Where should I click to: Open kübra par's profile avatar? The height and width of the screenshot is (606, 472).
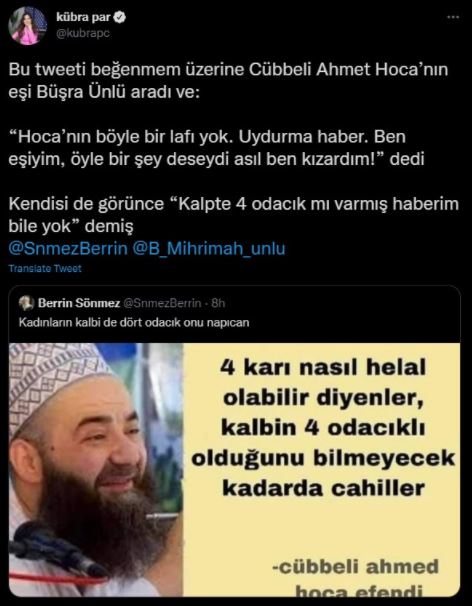27,26
